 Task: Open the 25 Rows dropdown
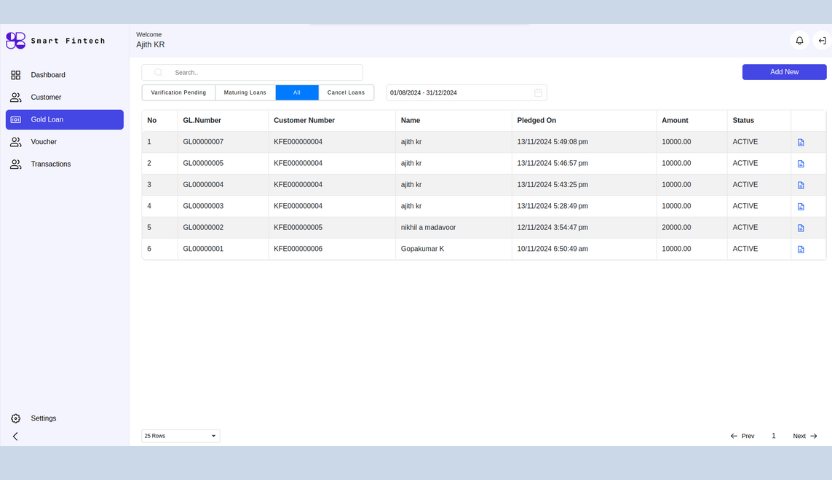click(180, 435)
